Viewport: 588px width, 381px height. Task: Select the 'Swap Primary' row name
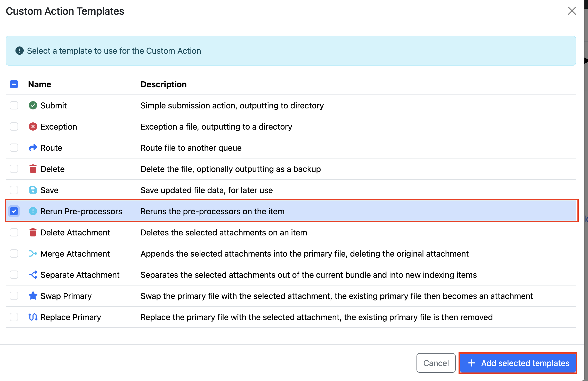coord(66,296)
